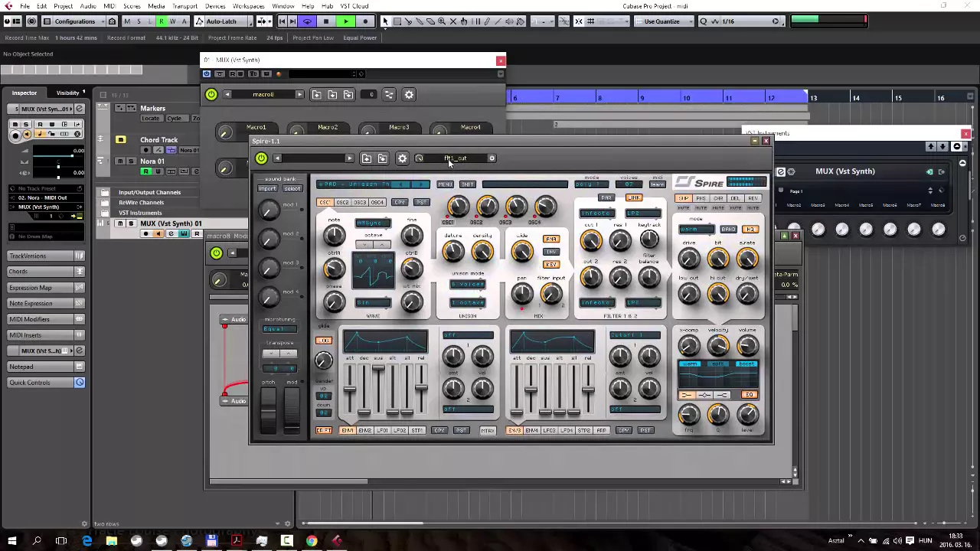Click the transport Play button
980x551 pixels.
coord(346,21)
